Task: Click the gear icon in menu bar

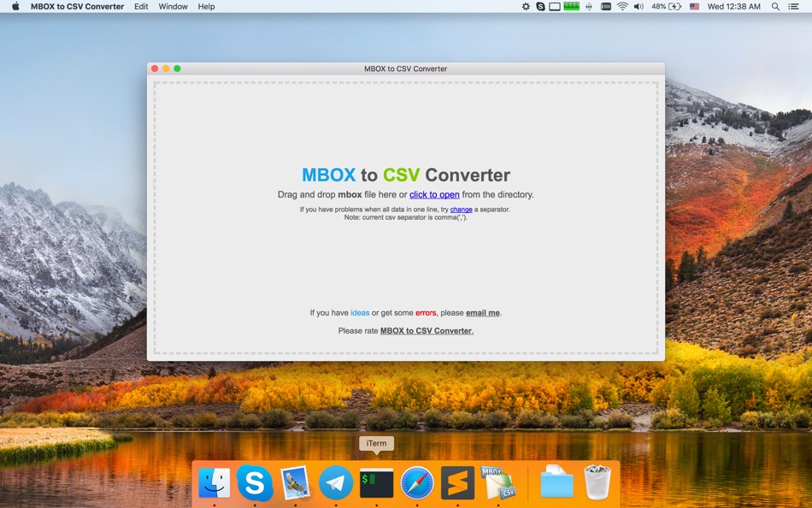Action: tap(526, 6)
